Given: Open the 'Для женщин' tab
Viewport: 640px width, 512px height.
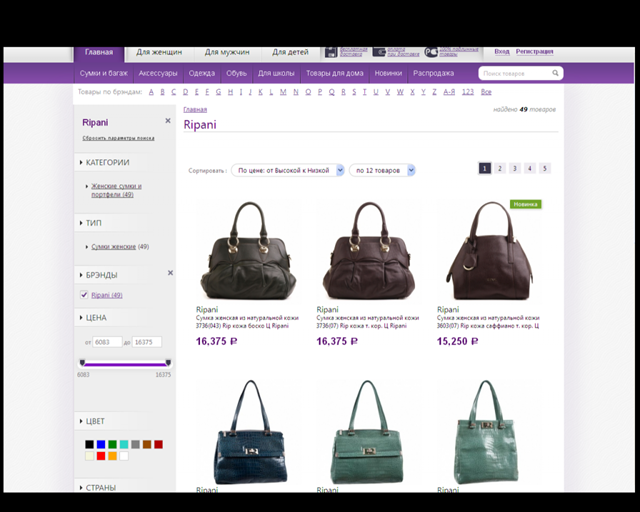Looking at the screenshot, I should click(x=159, y=52).
